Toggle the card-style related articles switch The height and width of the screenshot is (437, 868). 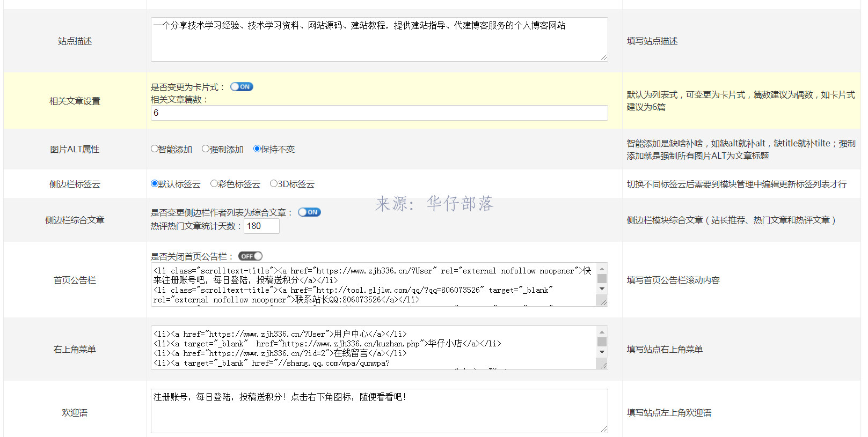(242, 87)
